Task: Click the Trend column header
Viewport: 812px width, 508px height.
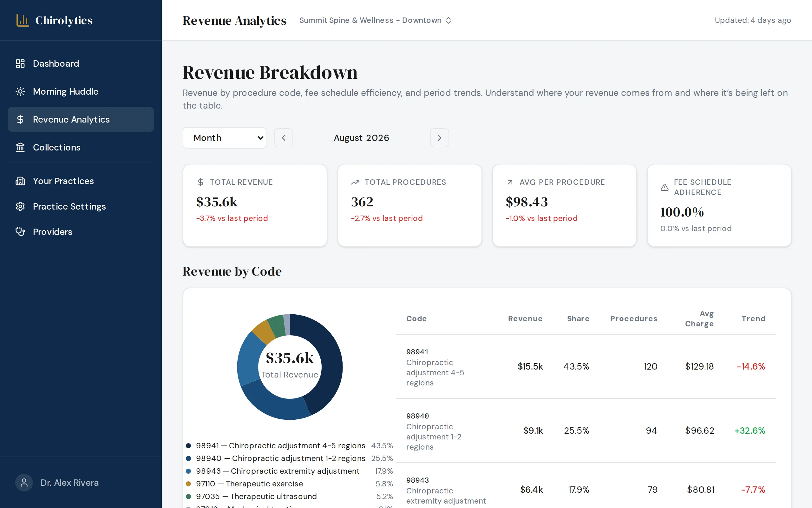Action: tap(753, 318)
